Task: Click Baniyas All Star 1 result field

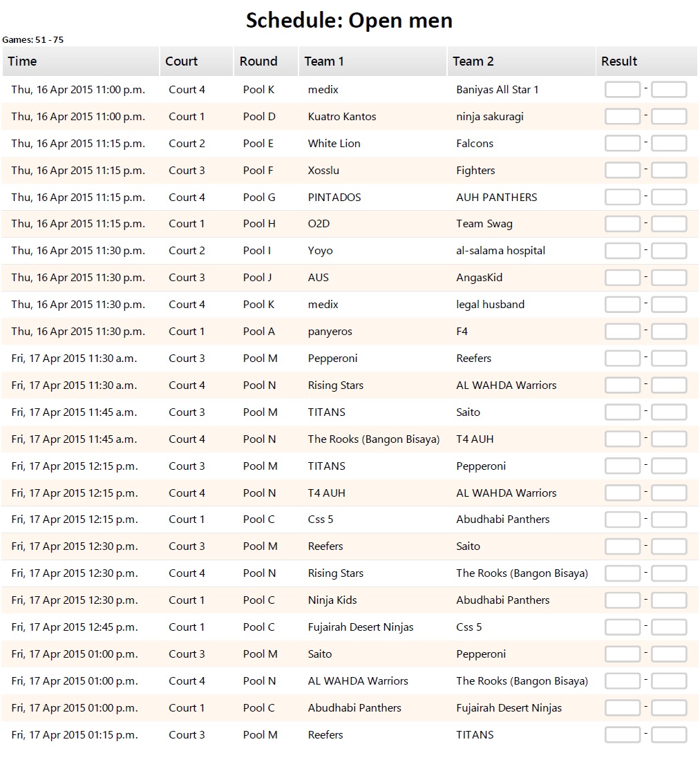Action: [x=669, y=90]
